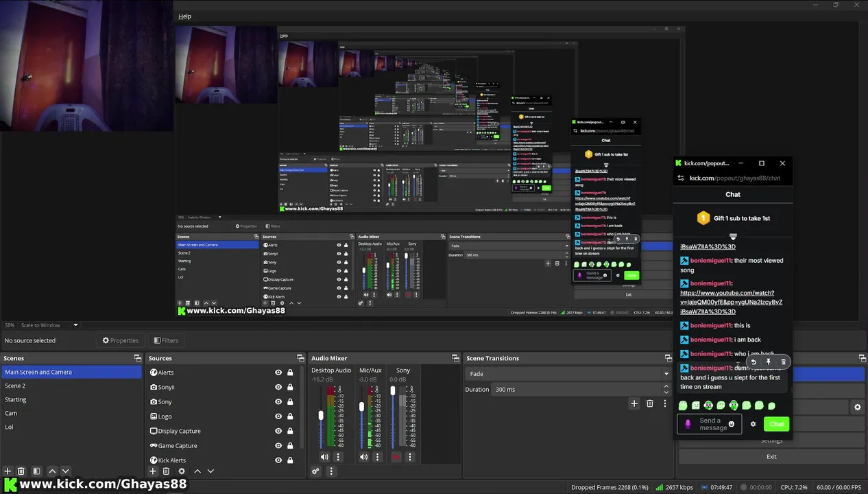This screenshot has height=494, width=868.
Task: Select the Lol scene
Action: (x=71, y=427)
